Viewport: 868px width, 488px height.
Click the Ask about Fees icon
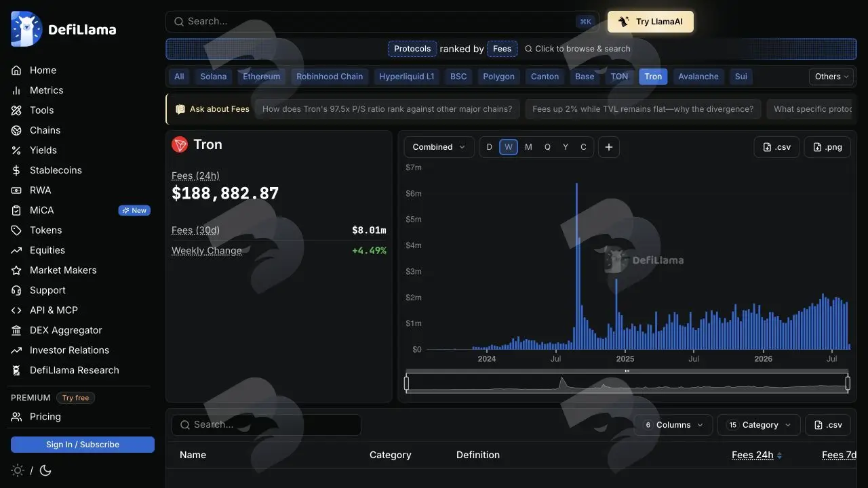point(180,109)
